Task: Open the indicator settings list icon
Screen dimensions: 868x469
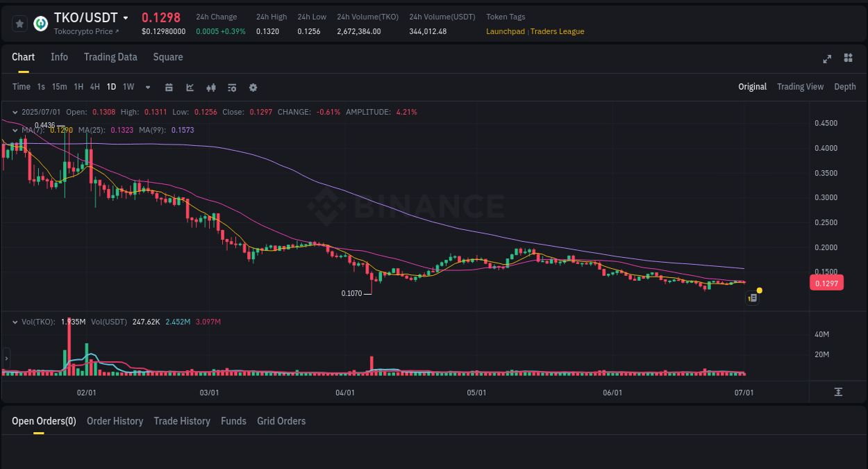Action: [x=231, y=87]
